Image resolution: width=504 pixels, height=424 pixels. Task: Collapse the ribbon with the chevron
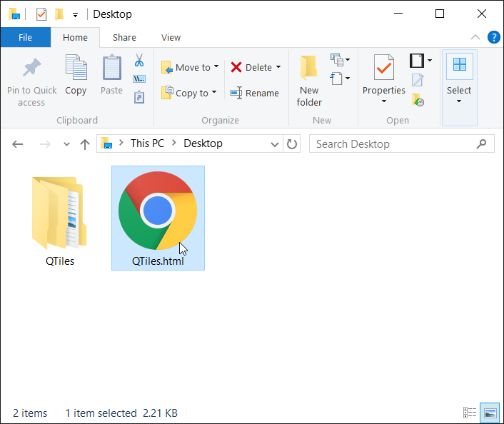click(475, 37)
